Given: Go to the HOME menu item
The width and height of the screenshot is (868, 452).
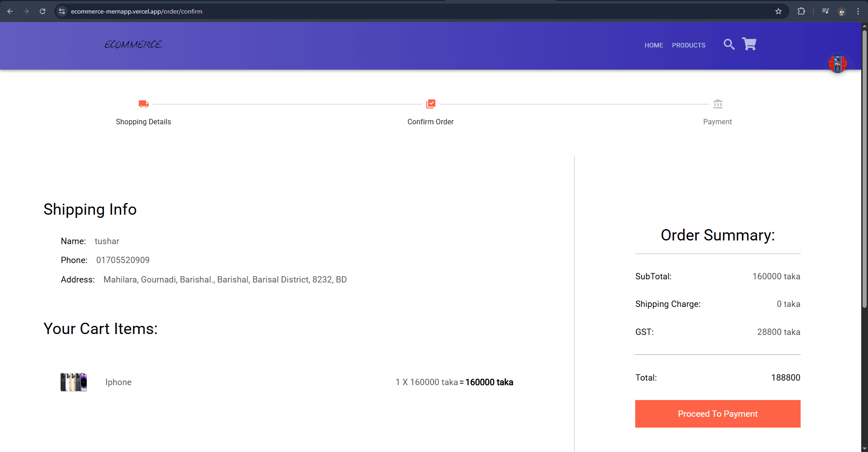Looking at the screenshot, I should pos(654,45).
